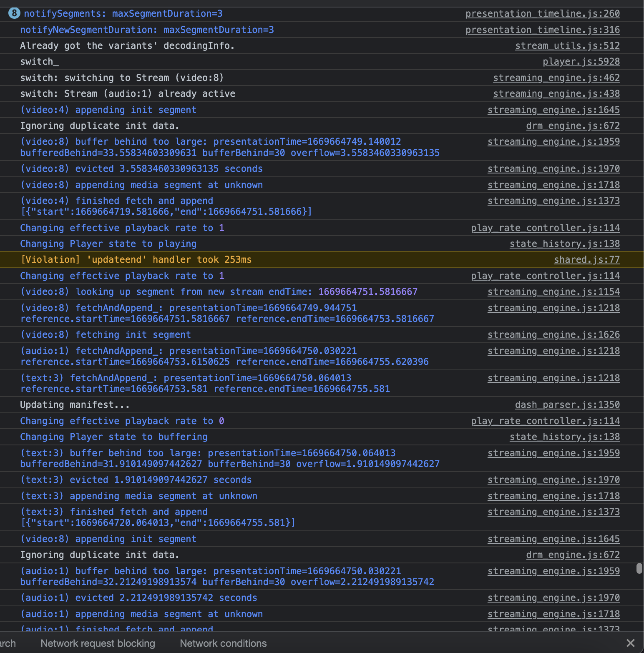
Task: Open drm_engine.js:672 source link
Action: tap(573, 126)
